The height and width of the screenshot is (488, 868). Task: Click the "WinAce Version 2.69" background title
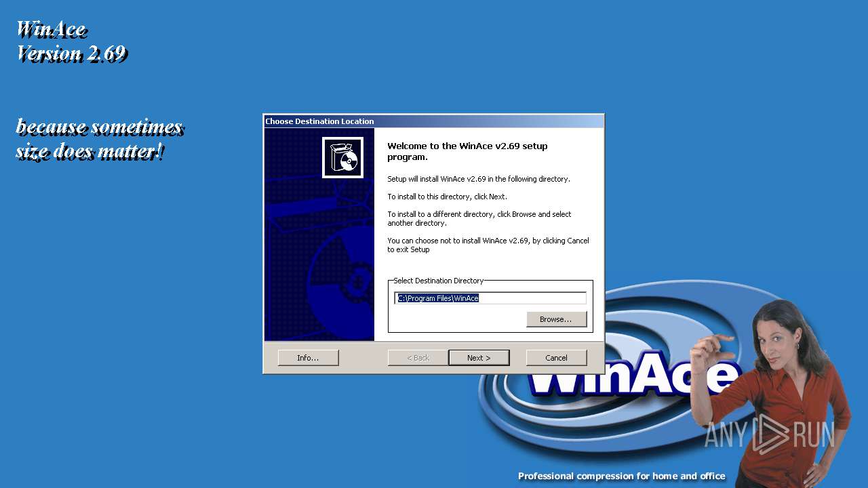pos(71,41)
